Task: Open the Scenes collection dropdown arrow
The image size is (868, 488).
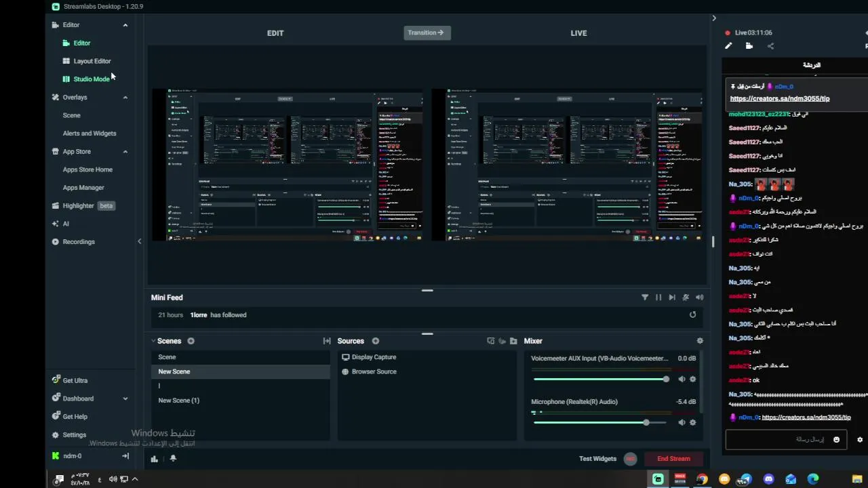Action: pyautogui.click(x=153, y=341)
